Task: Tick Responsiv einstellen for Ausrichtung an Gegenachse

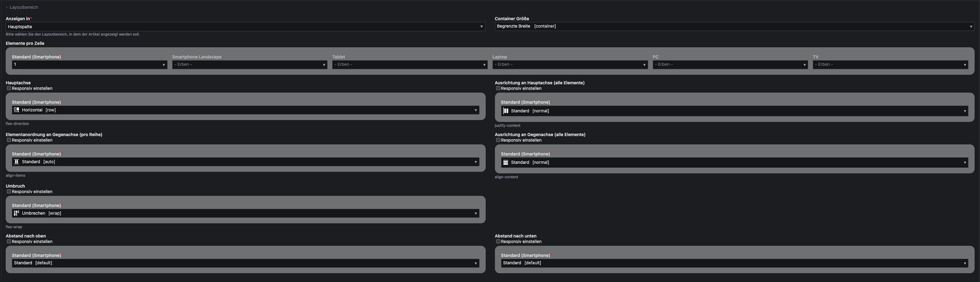Action: 498,140
